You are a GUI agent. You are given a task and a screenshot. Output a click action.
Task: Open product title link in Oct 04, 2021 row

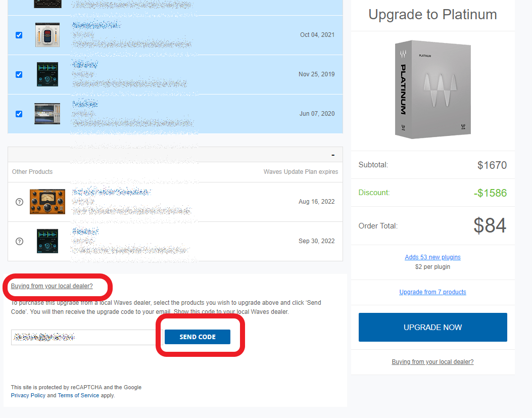coord(96,25)
